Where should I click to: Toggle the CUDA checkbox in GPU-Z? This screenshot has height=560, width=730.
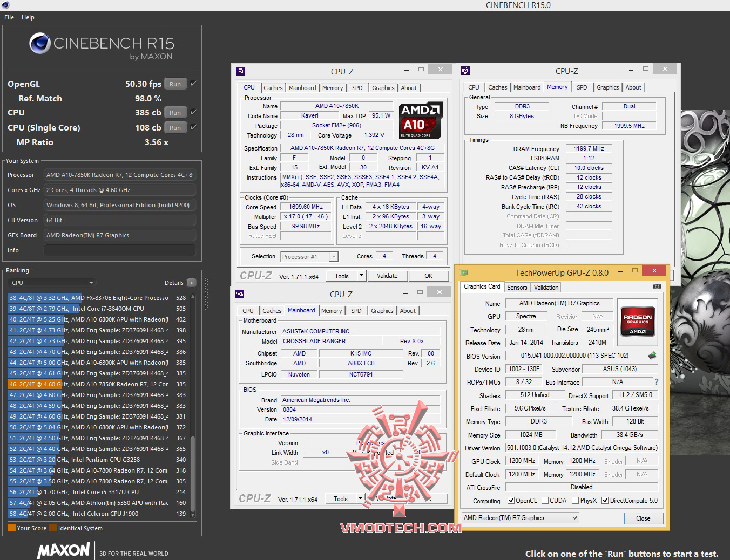tap(545, 501)
